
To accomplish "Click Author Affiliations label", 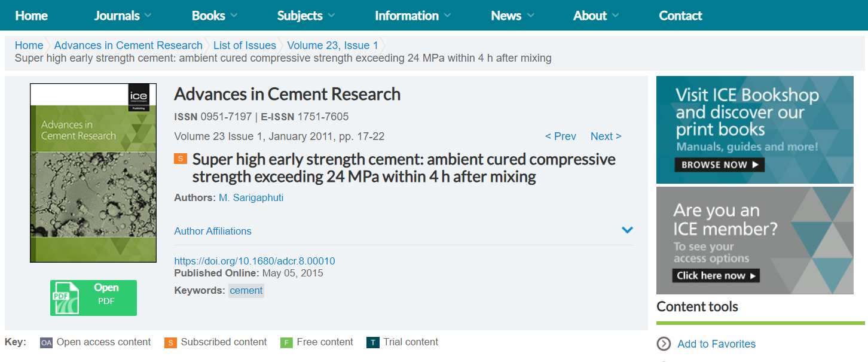I will [x=213, y=231].
